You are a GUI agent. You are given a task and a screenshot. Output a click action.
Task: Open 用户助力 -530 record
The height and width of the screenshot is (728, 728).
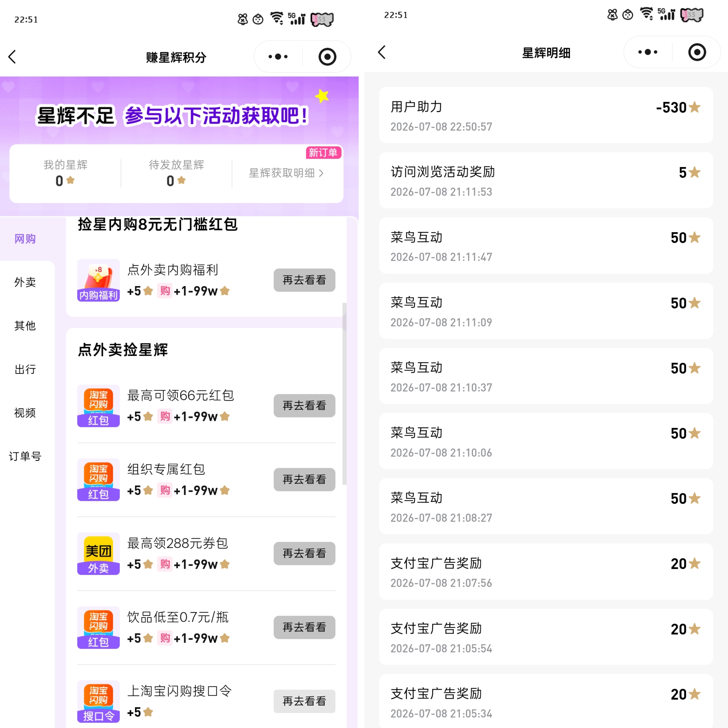(x=546, y=115)
